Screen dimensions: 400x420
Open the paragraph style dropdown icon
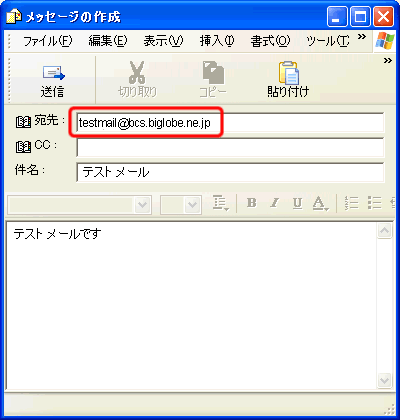click(221, 203)
